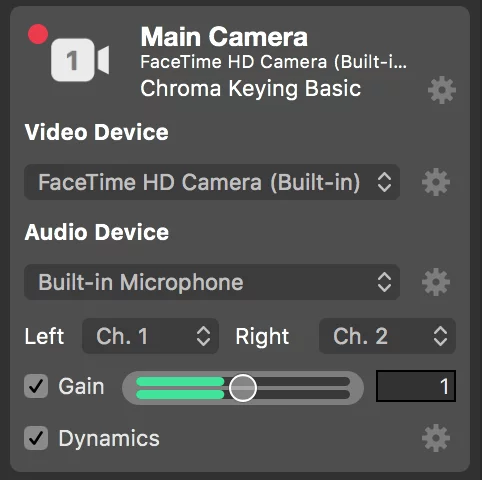Click the Gain value input field
482x480 pixels.
point(416,386)
